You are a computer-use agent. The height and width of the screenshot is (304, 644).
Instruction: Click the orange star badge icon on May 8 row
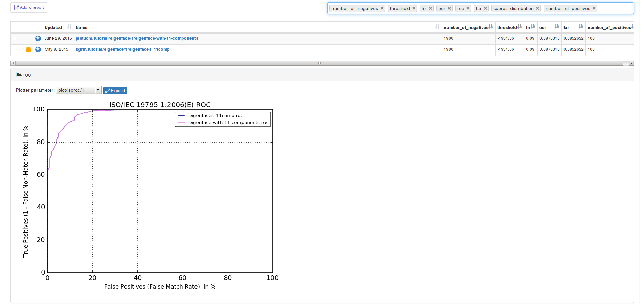click(x=29, y=49)
